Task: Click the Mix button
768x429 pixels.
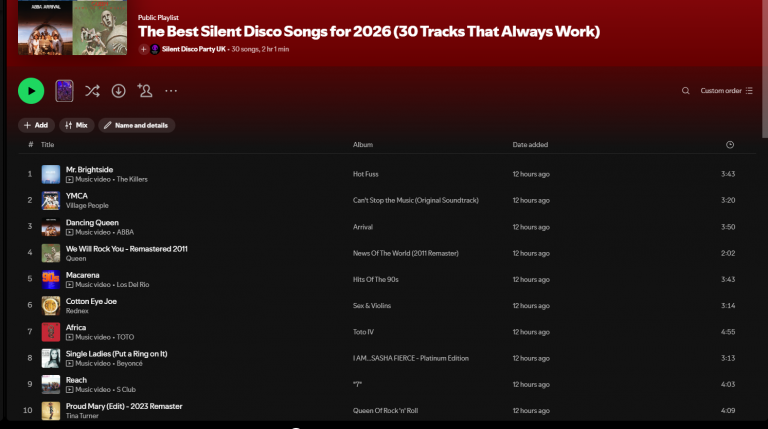Action: click(x=76, y=125)
